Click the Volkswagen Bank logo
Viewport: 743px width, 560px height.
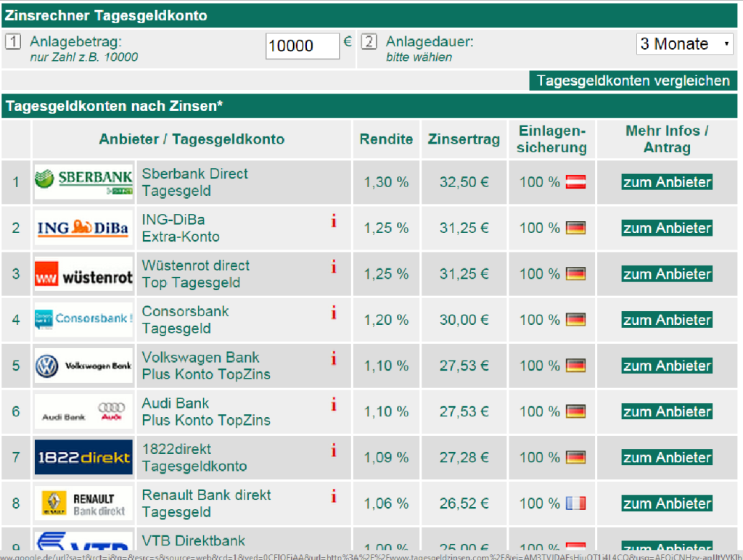(83, 366)
